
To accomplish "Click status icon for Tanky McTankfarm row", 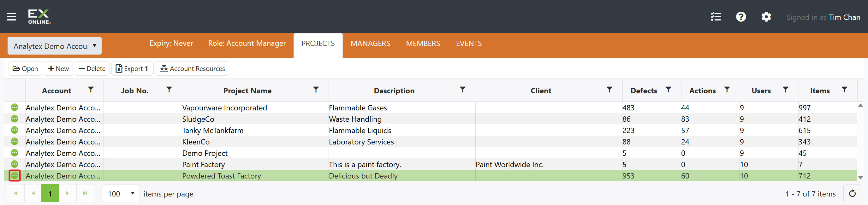I will pos(15,130).
